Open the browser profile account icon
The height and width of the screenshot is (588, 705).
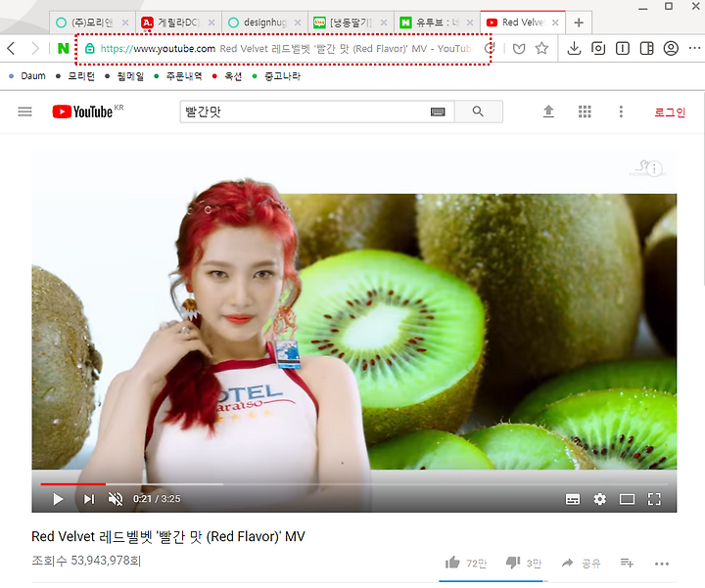pyautogui.click(x=671, y=48)
